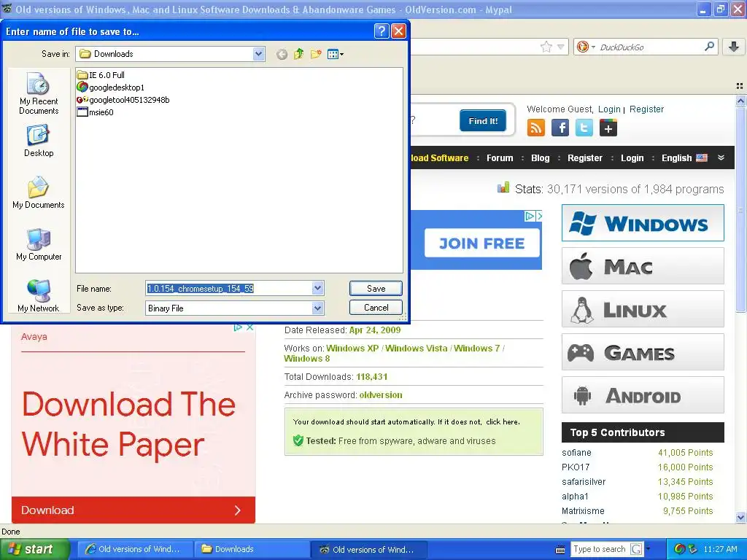747x560 pixels.
Task: Open the view menu icon in save dialog
Action: (x=336, y=54)
